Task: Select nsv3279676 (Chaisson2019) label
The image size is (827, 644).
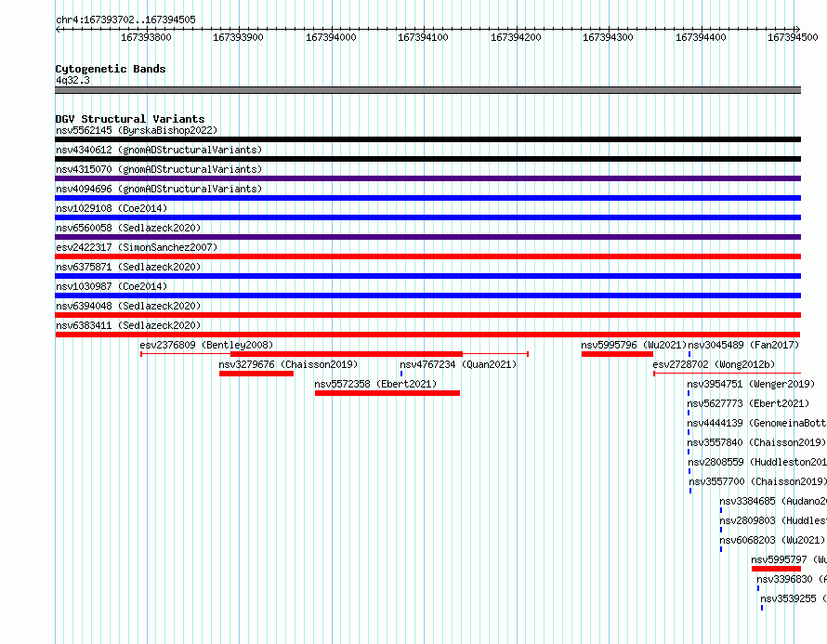Action: 288,364
